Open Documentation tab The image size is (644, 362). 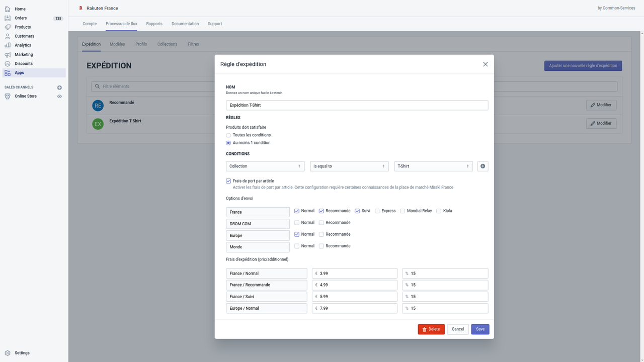(x=185, y=24)
